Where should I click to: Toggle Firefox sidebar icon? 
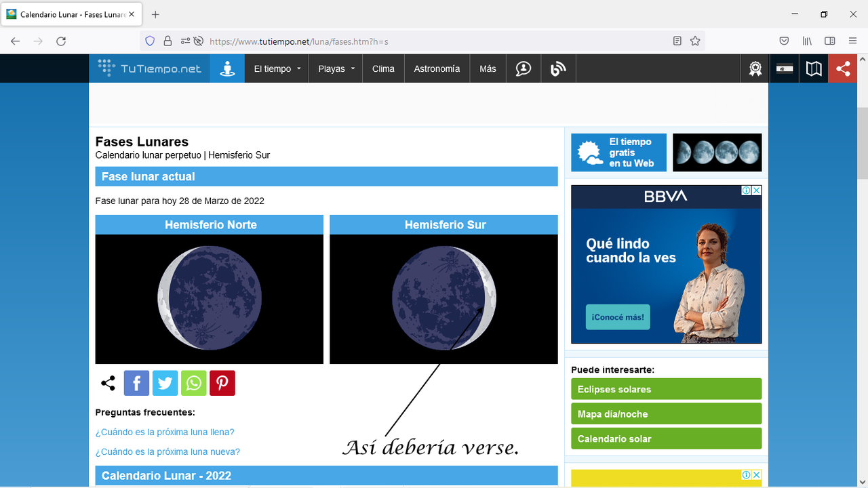point(830,41)
